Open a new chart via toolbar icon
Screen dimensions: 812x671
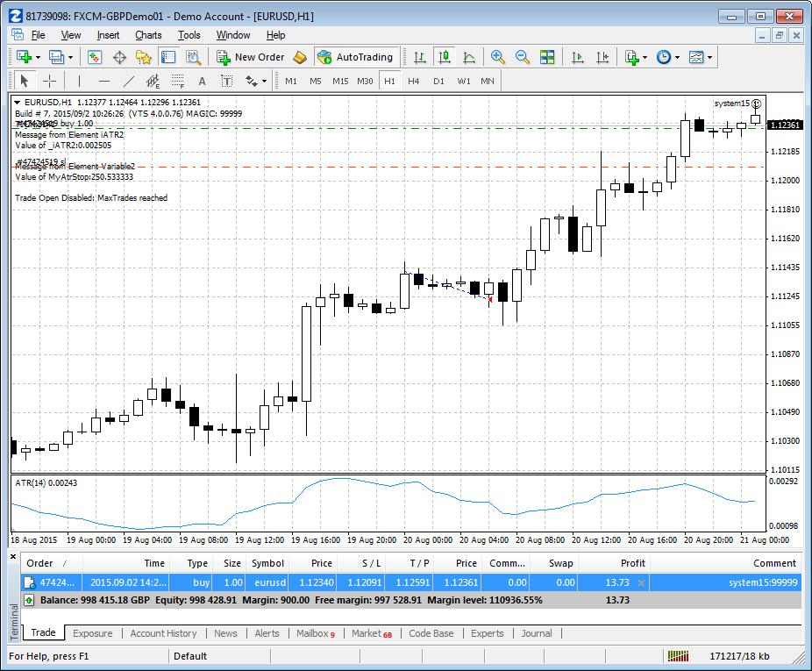coord(24,57)
